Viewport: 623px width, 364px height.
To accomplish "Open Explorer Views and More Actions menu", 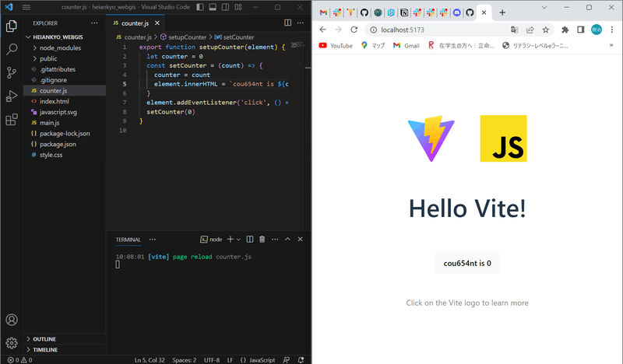I will tap(94, 23).
